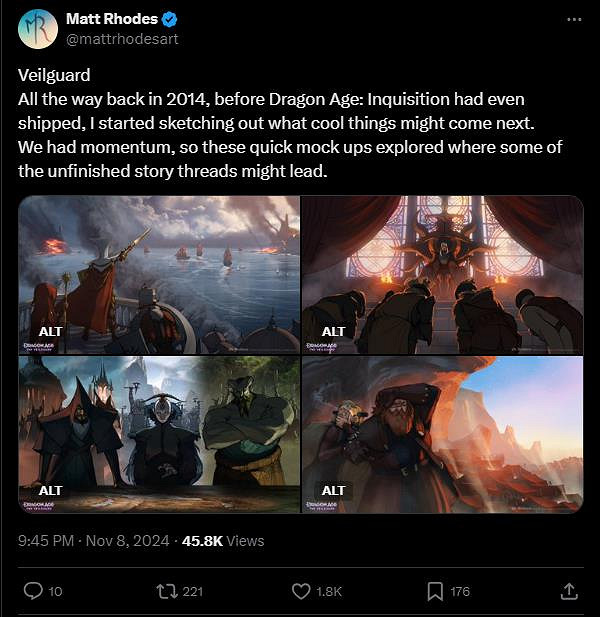Click the 9:45 PM Nov 8, 2024 timestamp
This screenshot has width=600, height=617.
coord(92,541)
